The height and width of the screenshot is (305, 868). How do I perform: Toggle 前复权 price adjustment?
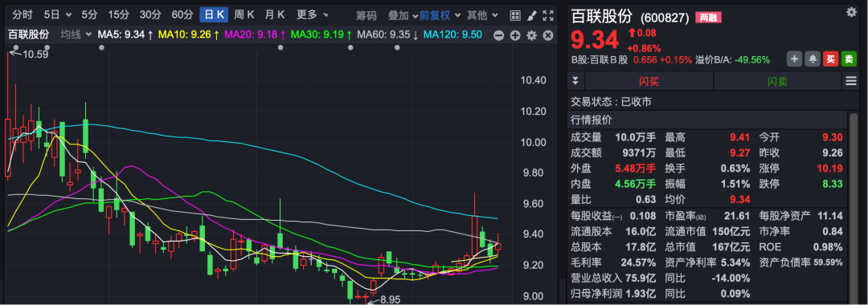point(435,15)
